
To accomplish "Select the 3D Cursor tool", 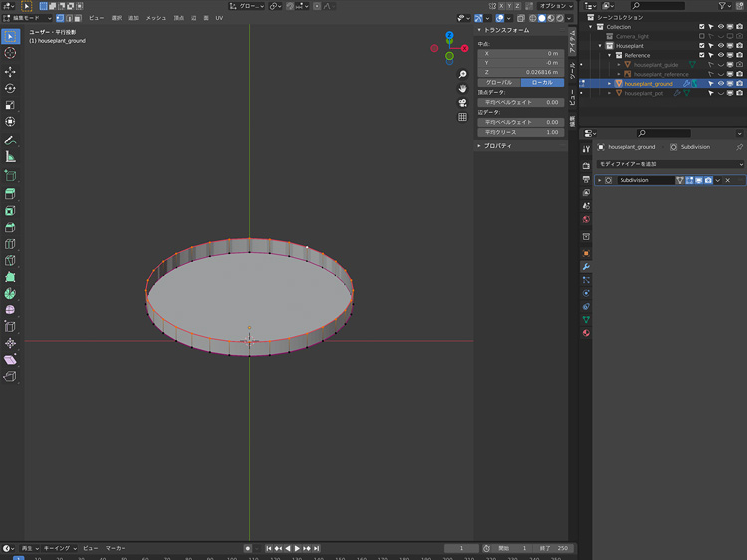I will [10, 53].
